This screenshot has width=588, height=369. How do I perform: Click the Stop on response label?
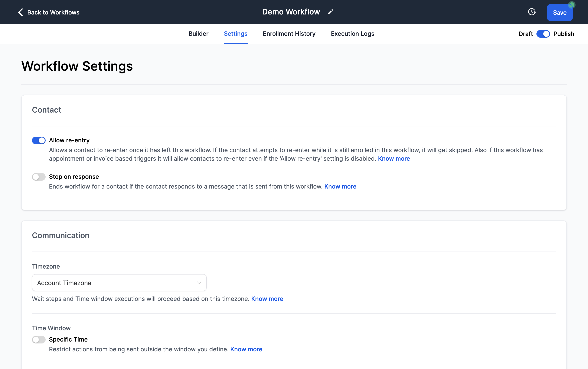(x=74, y=177)
